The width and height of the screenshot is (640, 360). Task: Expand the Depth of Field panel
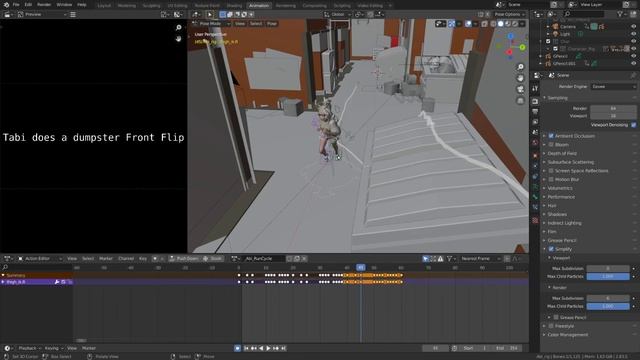click(562, 153)
